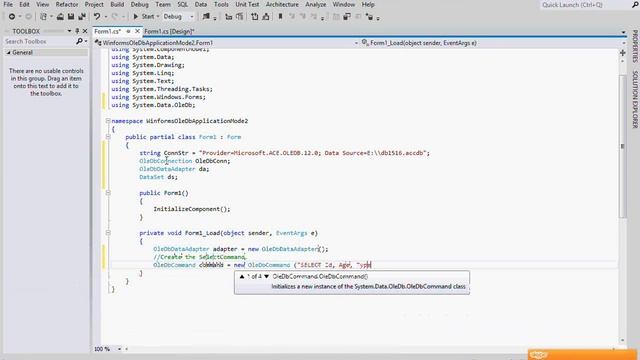
Task: Open the View menu
Action: click(x=42, y=4)
